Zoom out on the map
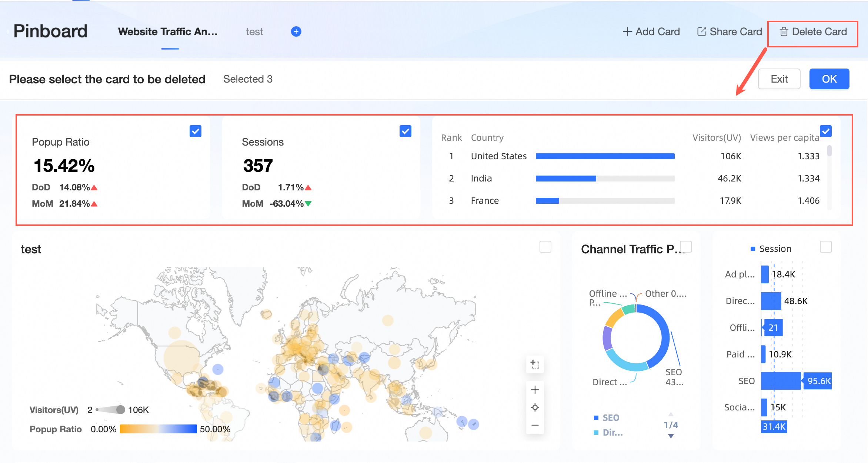868x463 pixels. 535,425
